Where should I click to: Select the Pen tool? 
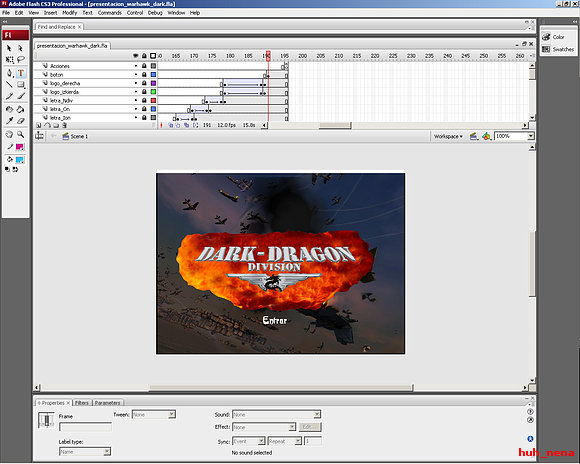(x=9, y=73)
